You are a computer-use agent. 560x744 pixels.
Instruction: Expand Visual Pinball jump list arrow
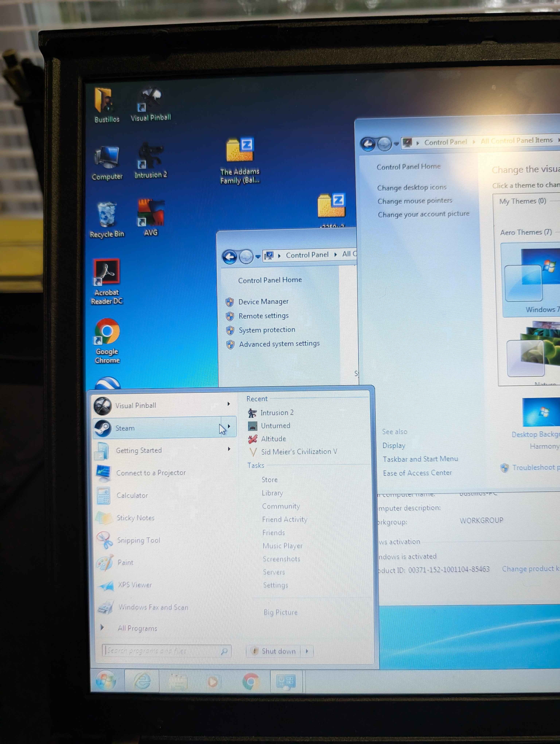pyautogui.click(x=229, y=404)
